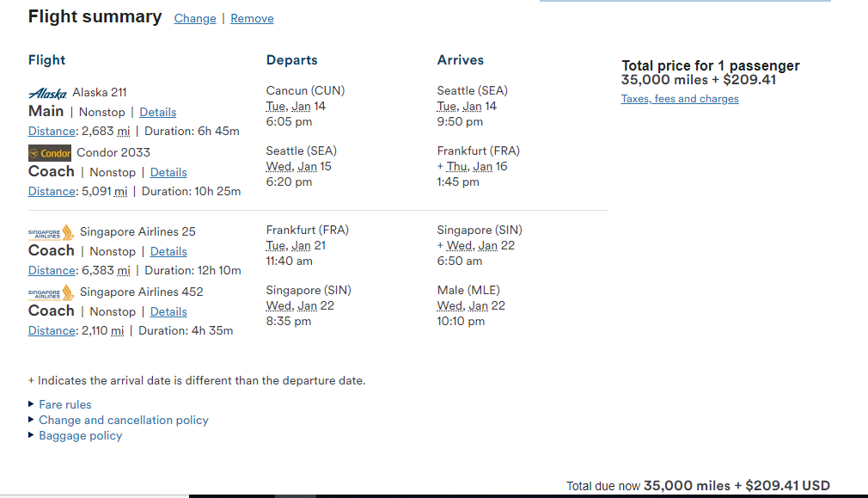Open Taxes, fees and charges link
The image size is (868, 498).
pos(680,99)
